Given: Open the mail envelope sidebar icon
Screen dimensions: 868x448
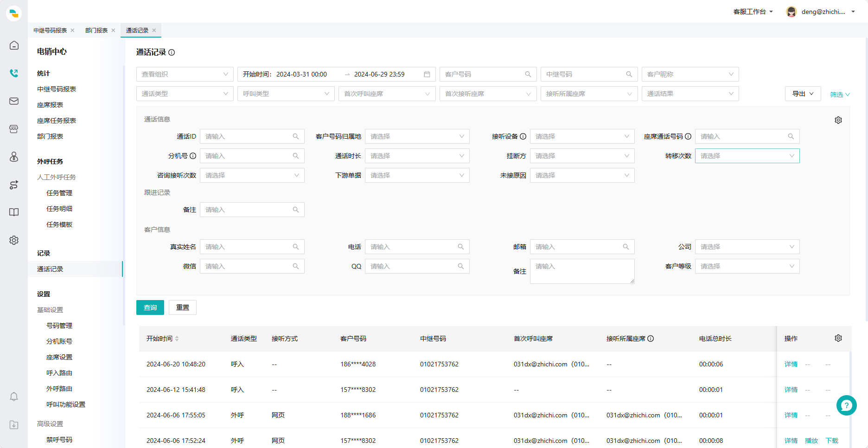Looking at the screenshot, I should 14,101.
